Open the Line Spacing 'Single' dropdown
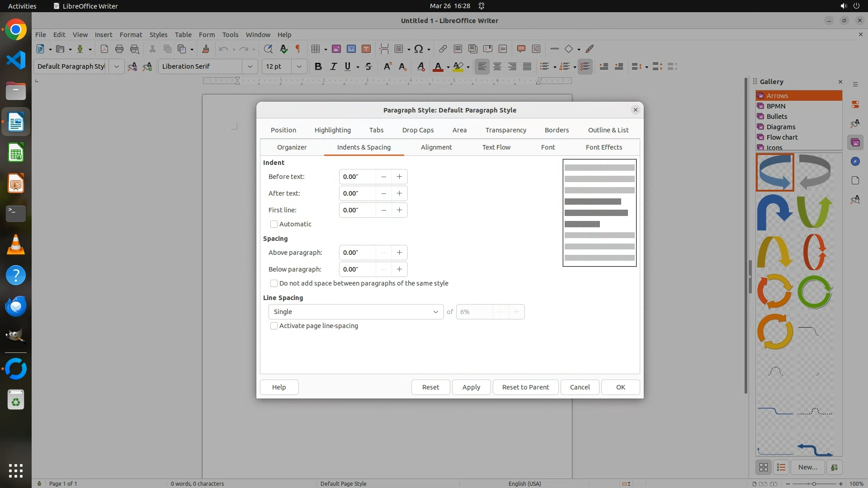Screen dimensions: 868x488 pos(356,312)
